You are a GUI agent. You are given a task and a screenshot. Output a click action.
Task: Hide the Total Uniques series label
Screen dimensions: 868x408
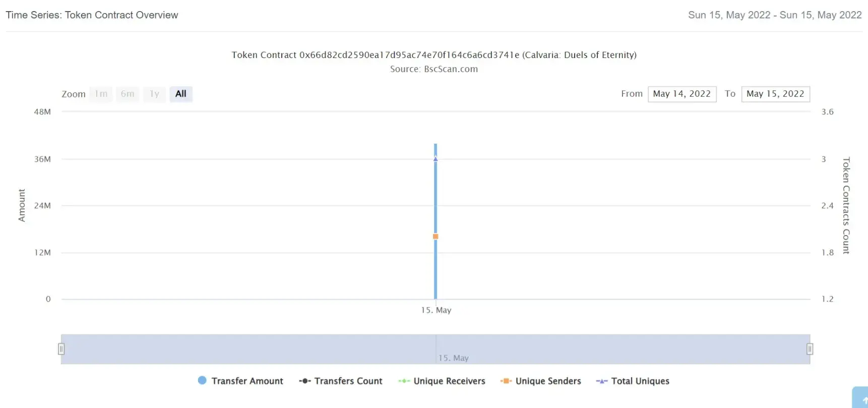[640, 381]
